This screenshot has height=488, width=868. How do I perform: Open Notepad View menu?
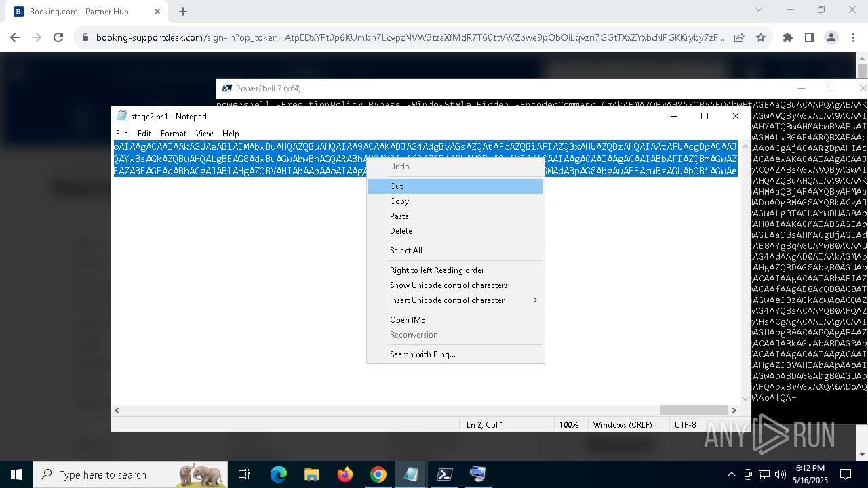pyautogui.click(x=204, y=134)
